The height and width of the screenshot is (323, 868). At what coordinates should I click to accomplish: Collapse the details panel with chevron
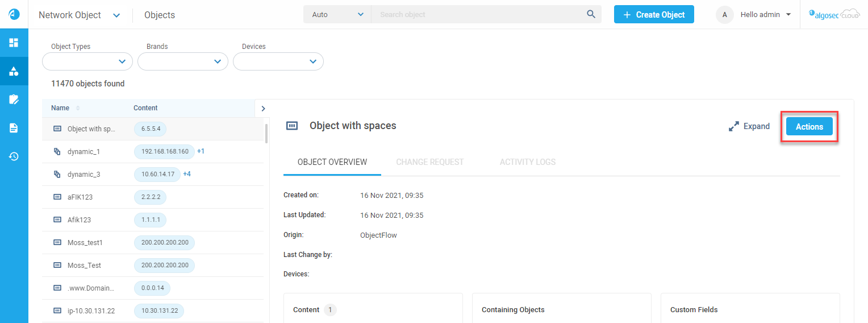(263, 108)
